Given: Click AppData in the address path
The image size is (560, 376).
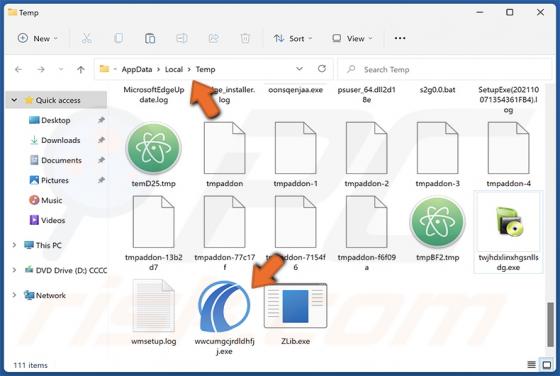Looking at the screenshot, I should [x=137, y=69].
